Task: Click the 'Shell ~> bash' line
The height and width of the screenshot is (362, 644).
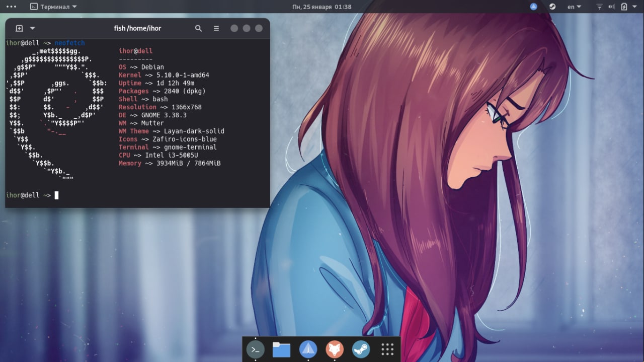Action: click(x=143, y=99)
